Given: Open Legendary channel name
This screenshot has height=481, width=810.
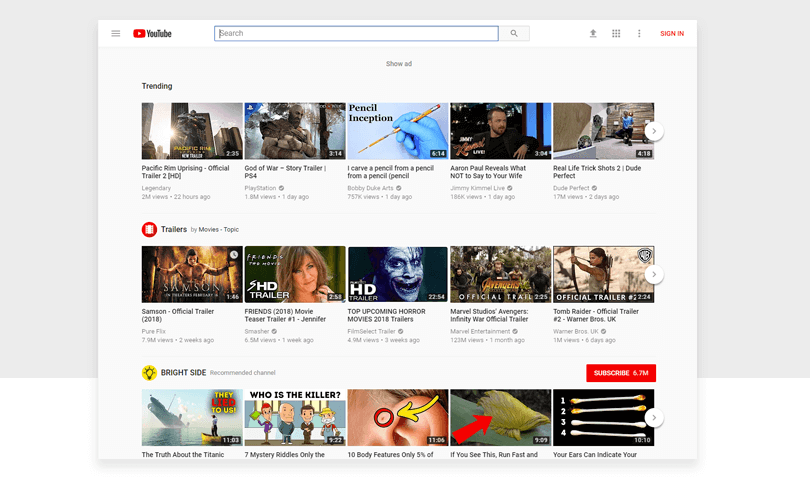Looking at the screenshot, I should (156, 188).
